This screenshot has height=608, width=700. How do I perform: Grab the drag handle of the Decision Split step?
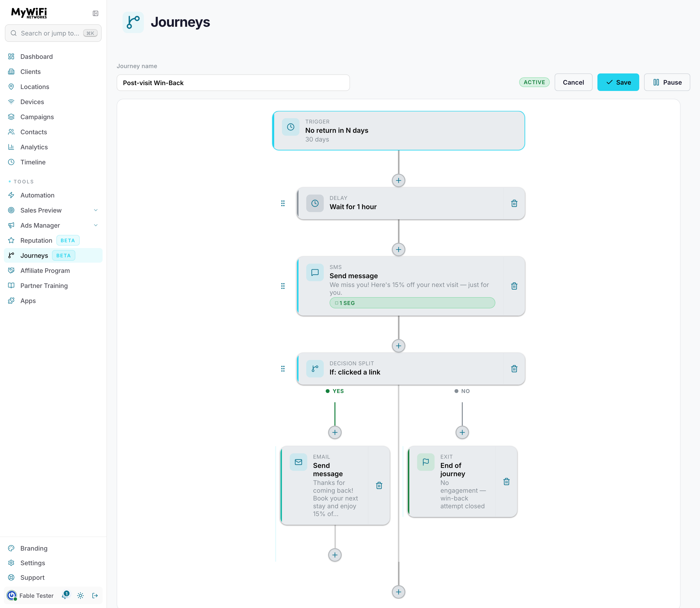[283, 368]
